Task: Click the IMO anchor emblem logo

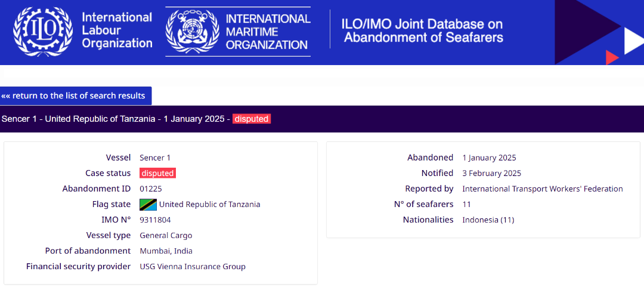Action: click(191, 31)
